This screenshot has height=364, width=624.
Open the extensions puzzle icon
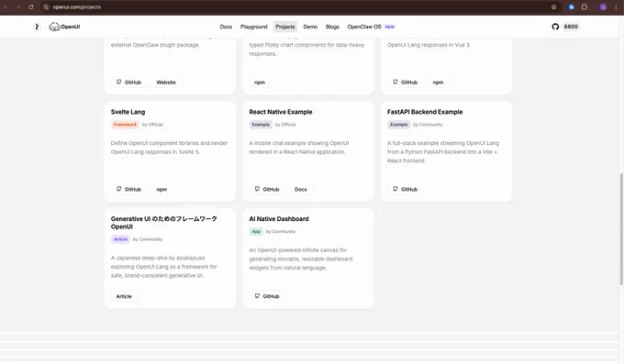tap(584, 6)
